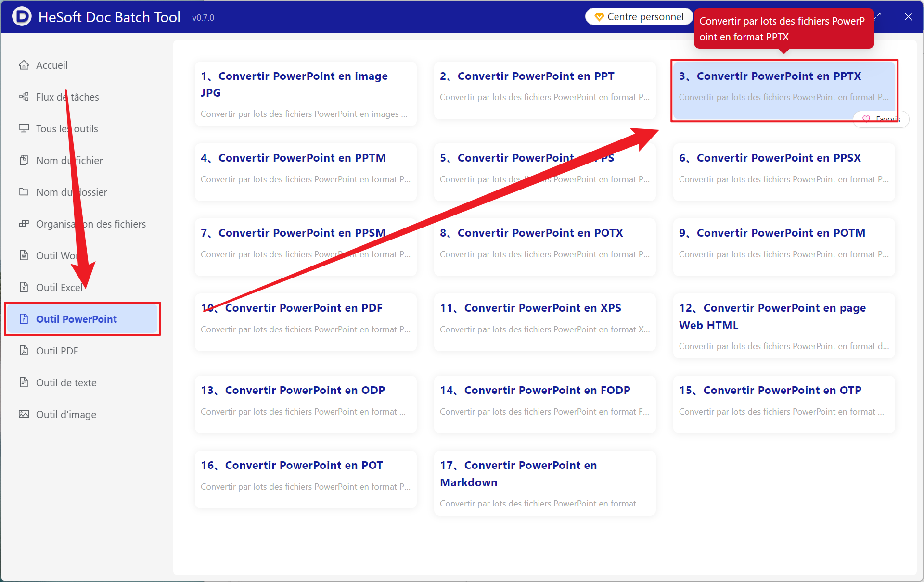Open Convertir PowerPoint en image JPG
924x582 pixels.
(x=306, y=94)
